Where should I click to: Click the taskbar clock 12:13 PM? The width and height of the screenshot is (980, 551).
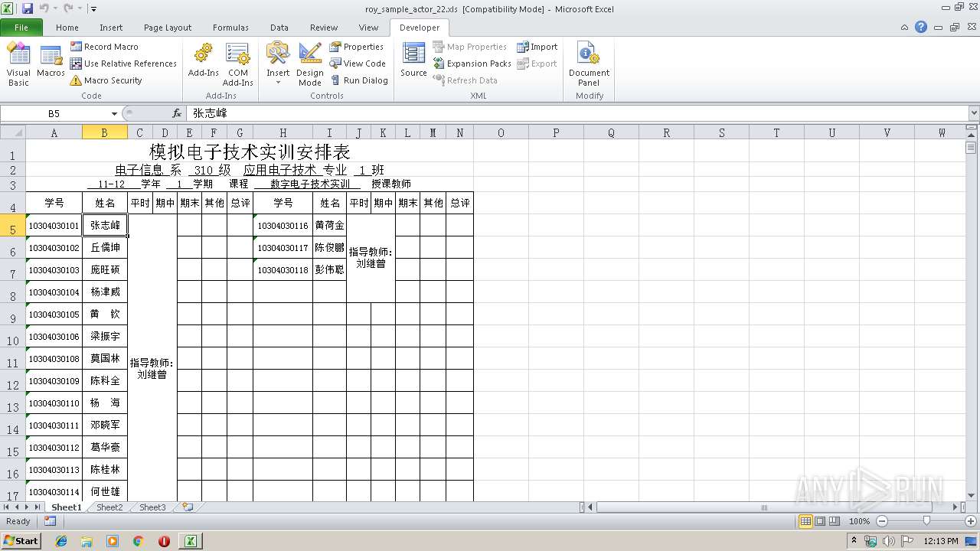click(x=942, y=541)
